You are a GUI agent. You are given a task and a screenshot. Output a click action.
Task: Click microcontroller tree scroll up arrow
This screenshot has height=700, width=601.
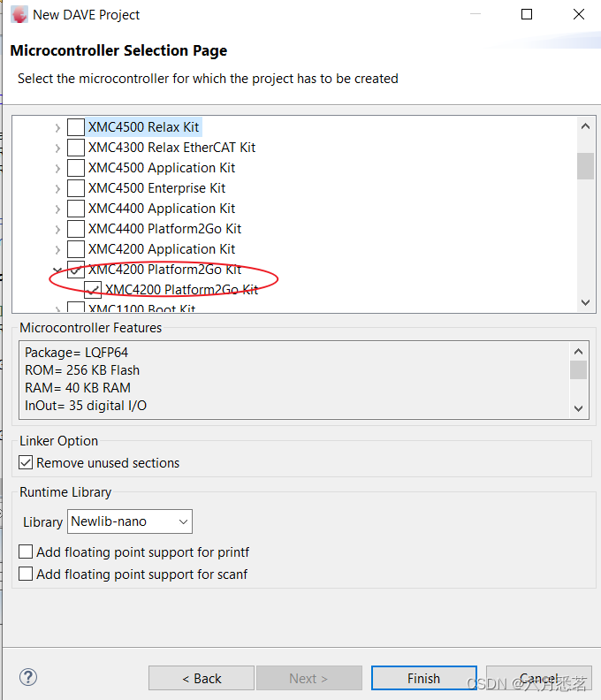coord(586,126)
